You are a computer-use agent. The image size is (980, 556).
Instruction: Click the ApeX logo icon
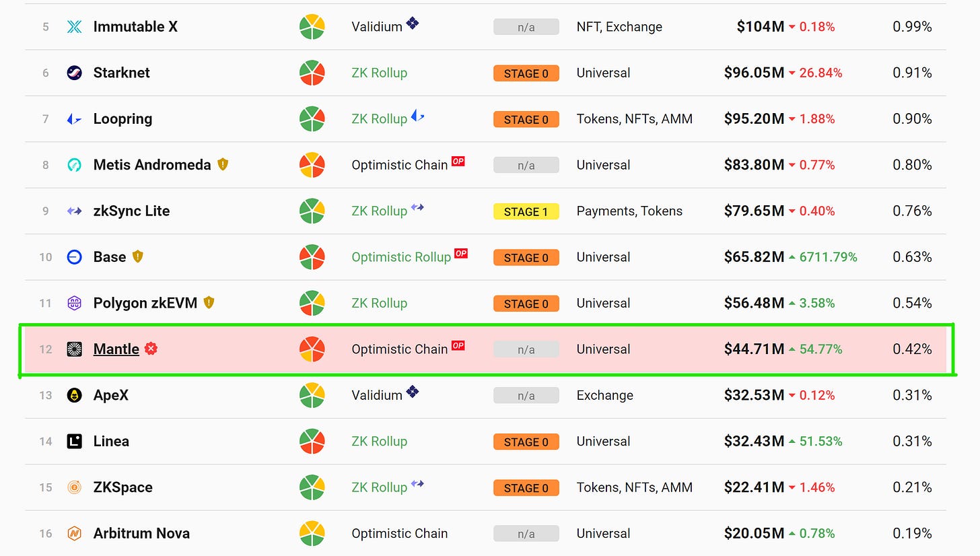74,395
